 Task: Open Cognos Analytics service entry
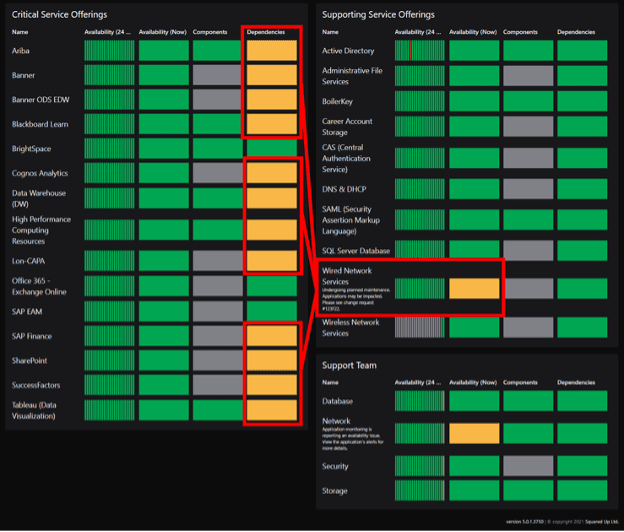[x=40, y=173]
